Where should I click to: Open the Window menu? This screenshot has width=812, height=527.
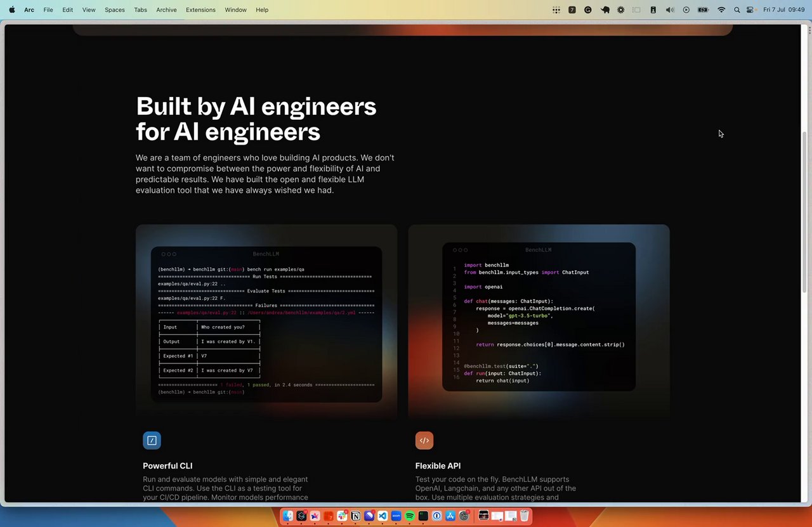tap(235, 10)
